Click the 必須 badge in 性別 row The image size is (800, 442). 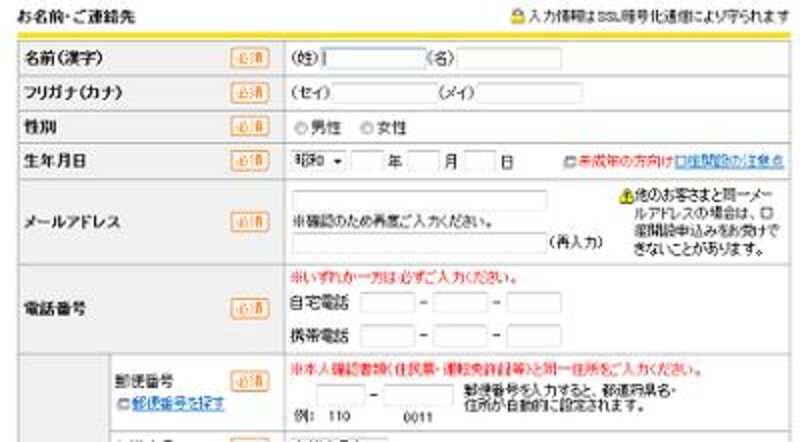pos(249,127)
